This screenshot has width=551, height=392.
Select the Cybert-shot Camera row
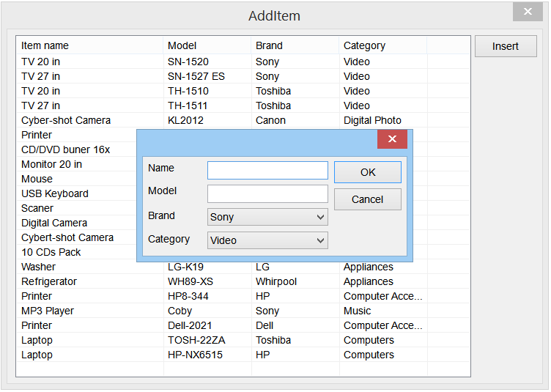[x=67, y=238]
